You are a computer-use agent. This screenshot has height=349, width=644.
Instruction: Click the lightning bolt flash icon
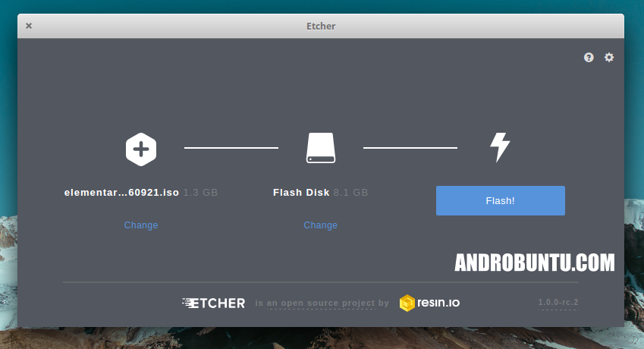(x=500, y=147)
